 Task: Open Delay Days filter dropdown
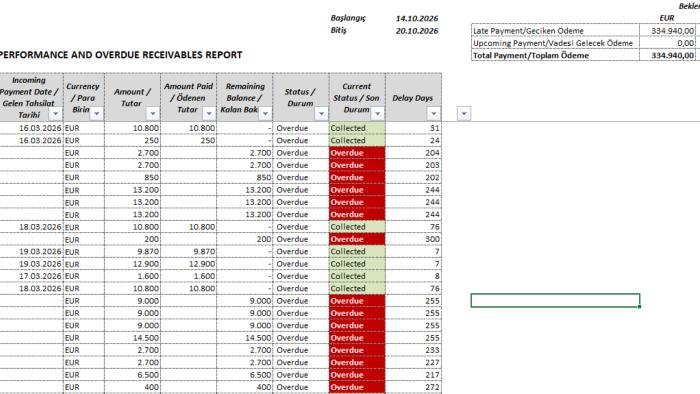(x=433, y=114)
